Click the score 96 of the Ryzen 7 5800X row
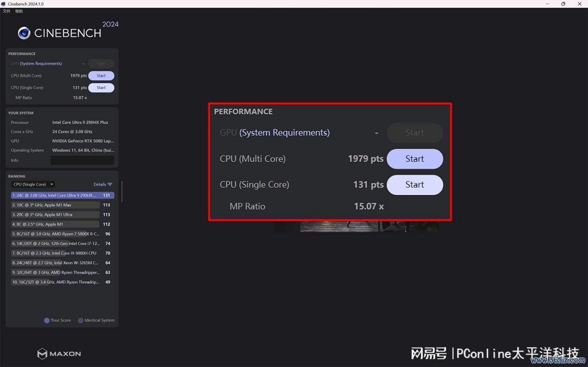This screenshot has height=367, width=588. (x=107, y=234)
